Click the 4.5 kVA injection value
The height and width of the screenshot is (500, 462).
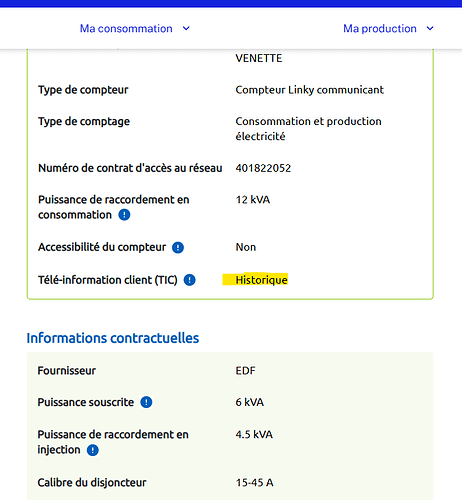254,435
